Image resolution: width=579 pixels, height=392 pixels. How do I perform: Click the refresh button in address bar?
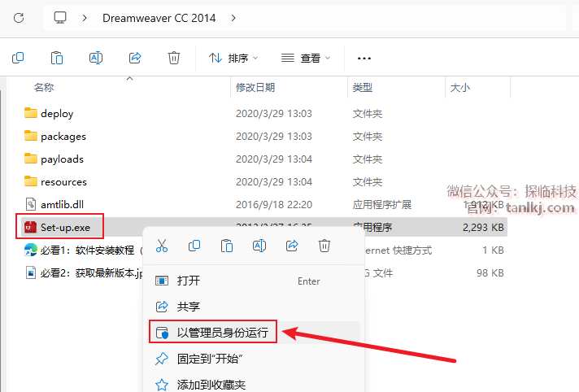[x=19, y=18]
